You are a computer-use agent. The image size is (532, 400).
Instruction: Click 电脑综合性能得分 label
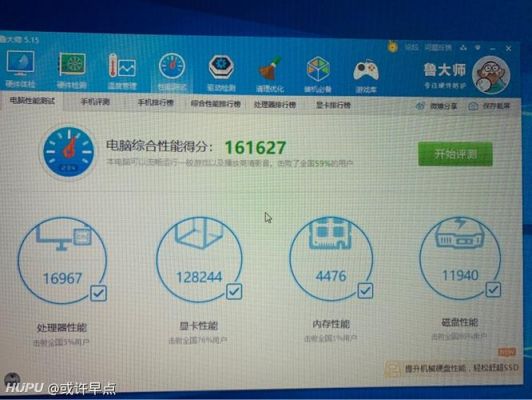click(159, 146)
